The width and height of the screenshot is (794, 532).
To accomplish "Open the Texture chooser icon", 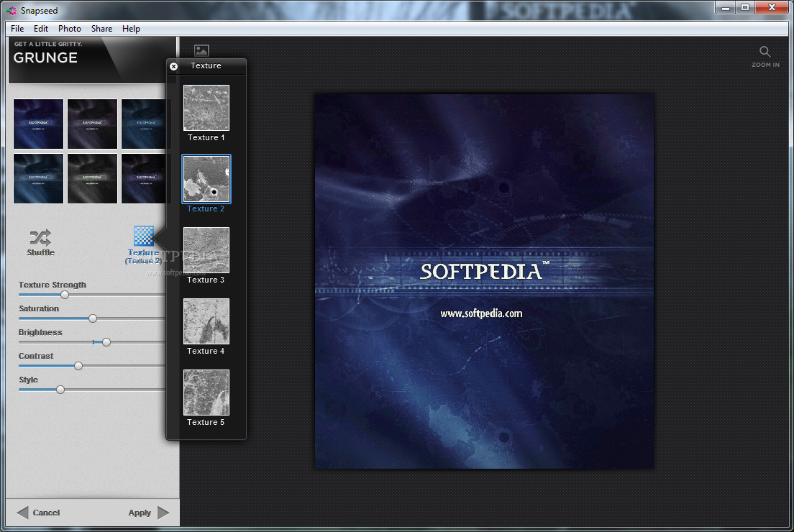I will pos(143,236).
